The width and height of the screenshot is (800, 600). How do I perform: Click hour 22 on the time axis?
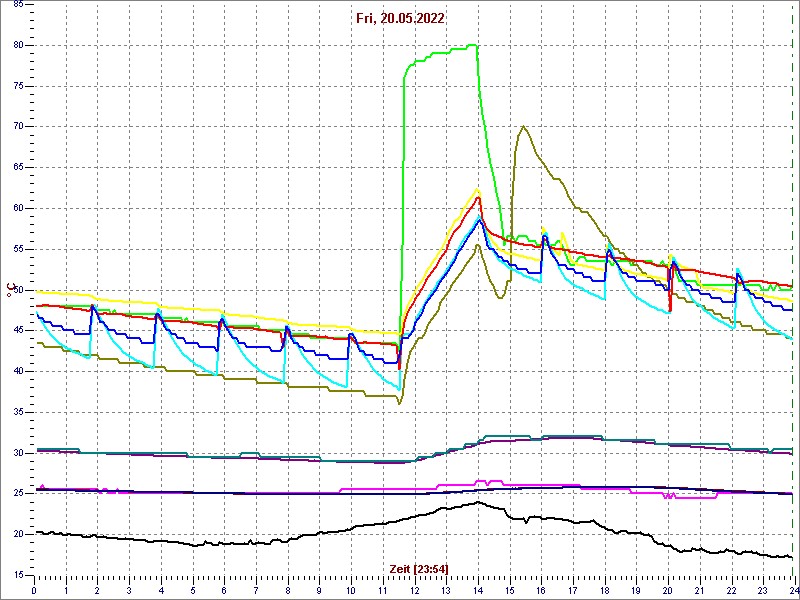732,590
